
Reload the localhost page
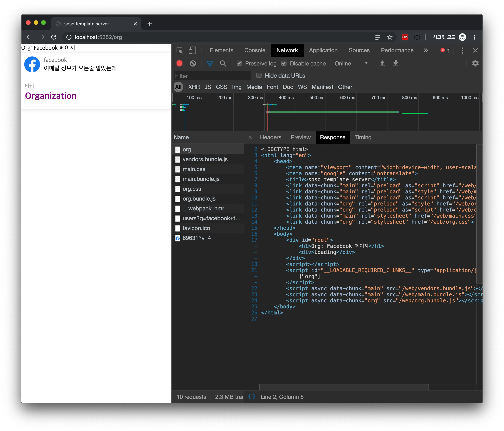click(54, 37)
